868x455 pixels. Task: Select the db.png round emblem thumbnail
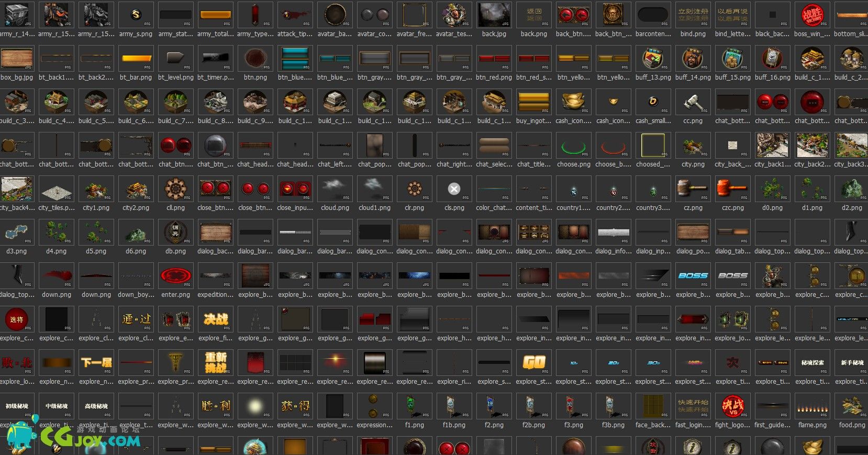click(176, 232)
